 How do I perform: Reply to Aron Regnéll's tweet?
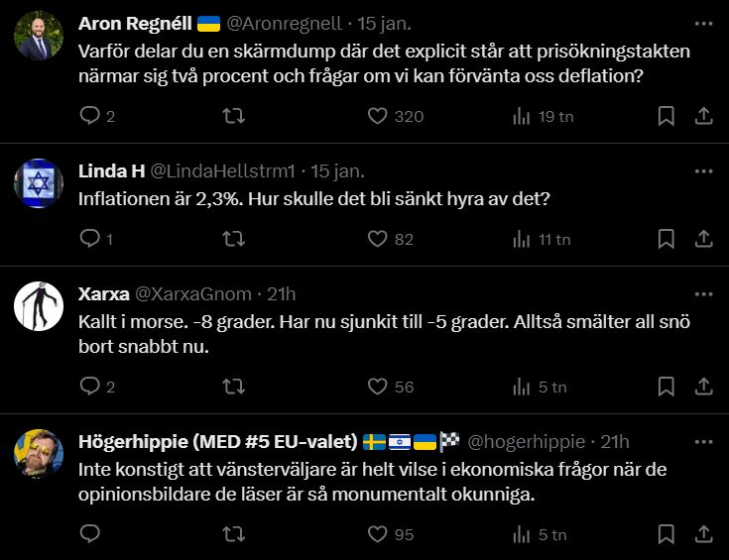click(x=90, y=116)
